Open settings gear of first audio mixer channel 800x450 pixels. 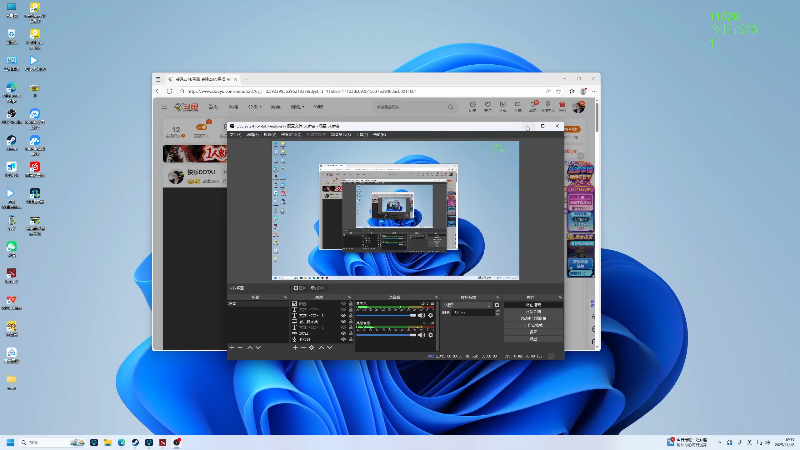tap(431, 315)
